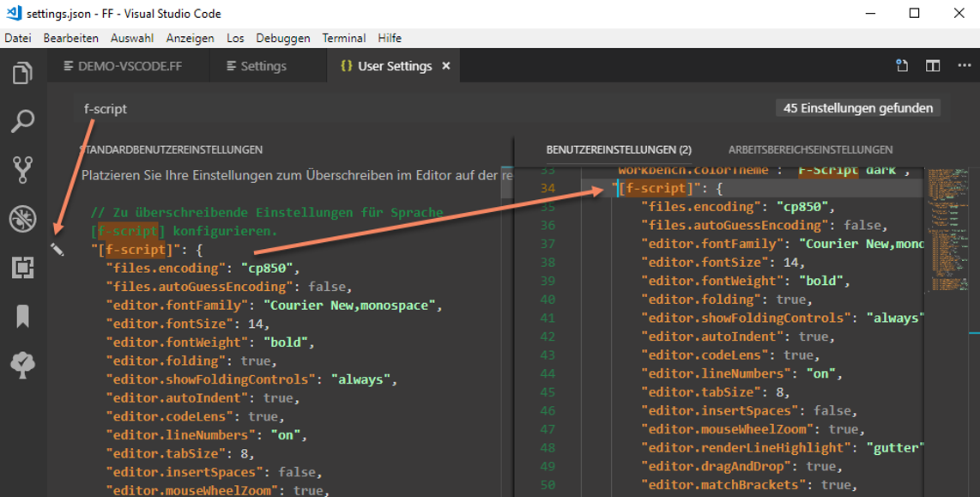Click "editor.tabSize" on line 45
This screenshot has height=497, width=980.
[701, 392]
